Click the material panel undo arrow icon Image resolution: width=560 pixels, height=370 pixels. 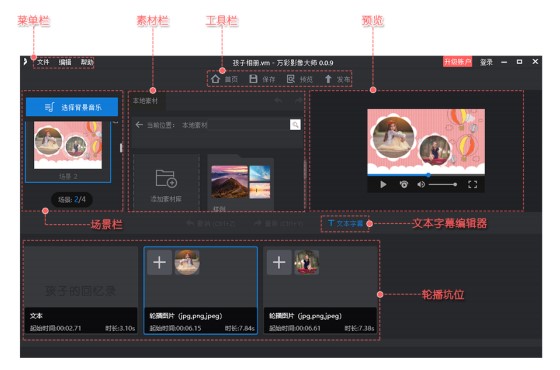(278, 101)
